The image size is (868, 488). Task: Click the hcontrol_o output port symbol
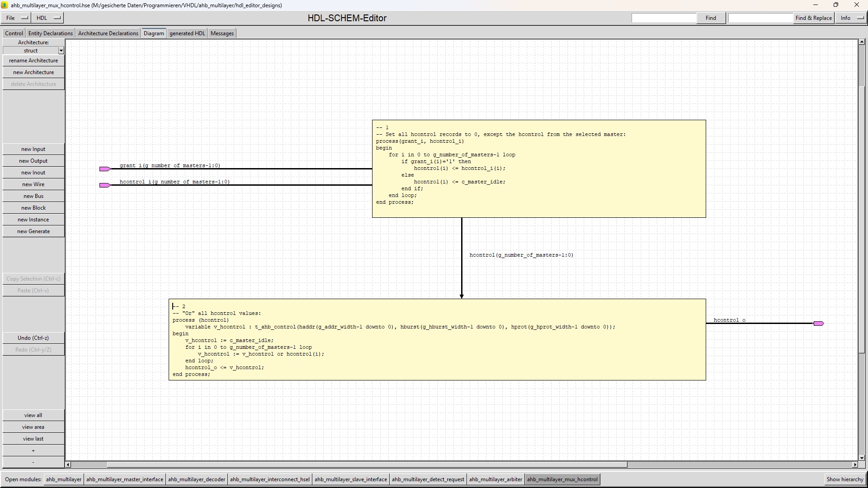pyautogui.click(x=818, y=324)
